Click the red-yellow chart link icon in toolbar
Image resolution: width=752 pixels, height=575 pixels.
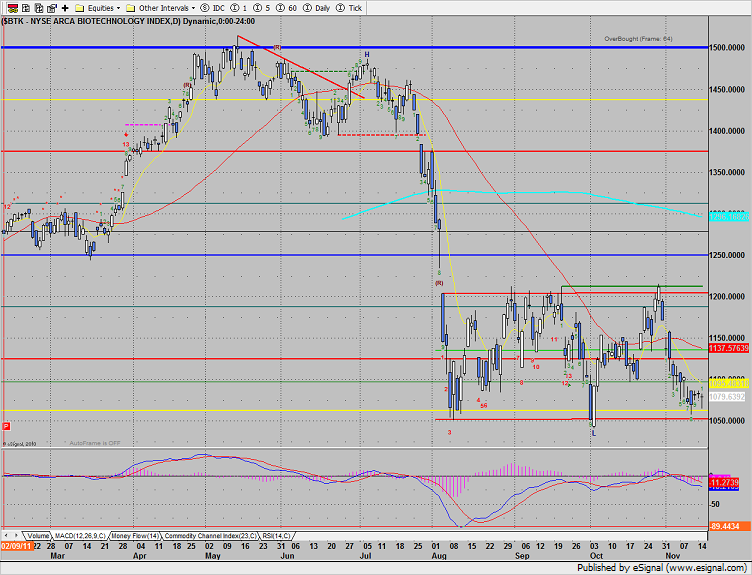13,8
